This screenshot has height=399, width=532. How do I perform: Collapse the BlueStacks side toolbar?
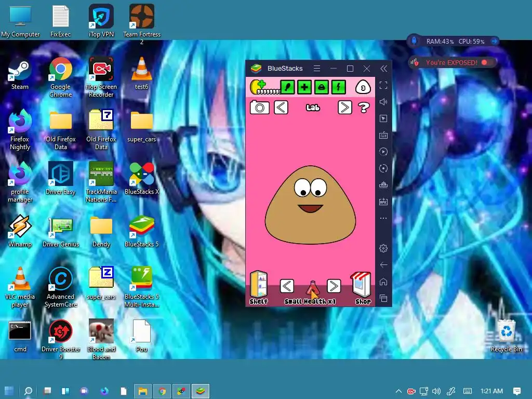point(384,69)
